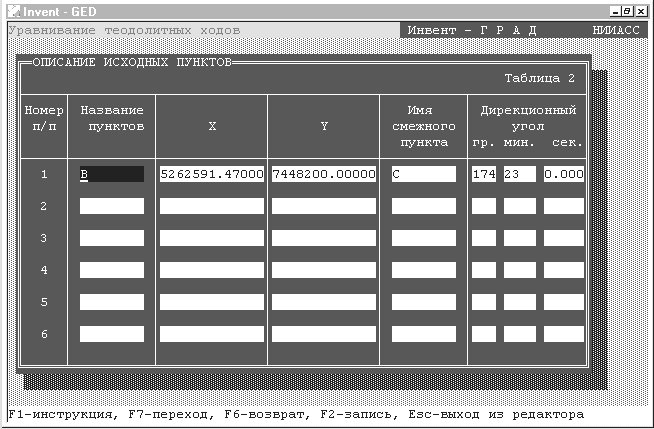Click the 'F7-переход' hint in status line

click(x=168, y=415)
